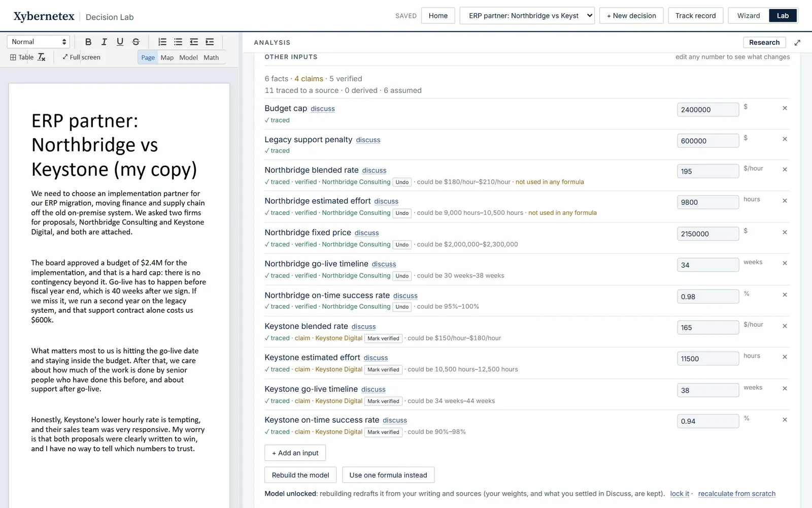The image size is (812, 508).
Task: Select the Page view tab
Action: pos(148,57)
